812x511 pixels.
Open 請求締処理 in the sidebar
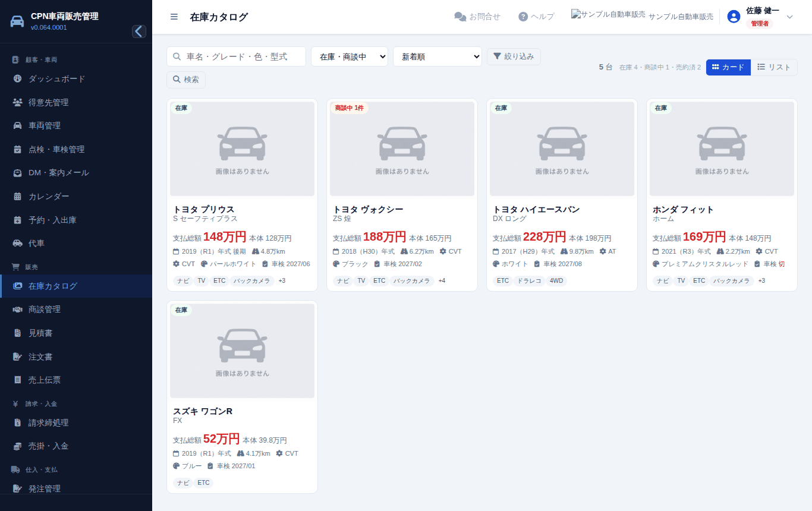76,422
